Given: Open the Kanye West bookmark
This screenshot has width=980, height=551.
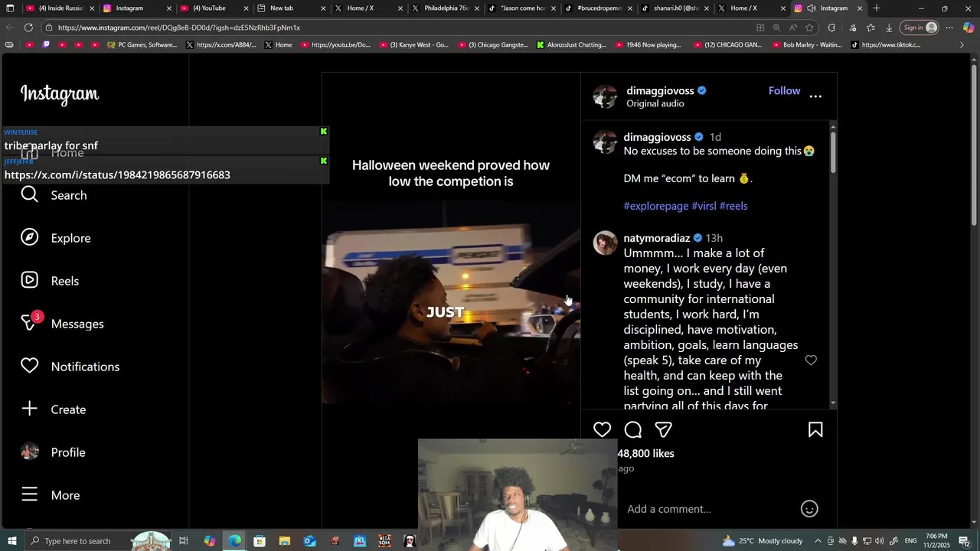Looking at the screenshot, I should tap(413, 45).
